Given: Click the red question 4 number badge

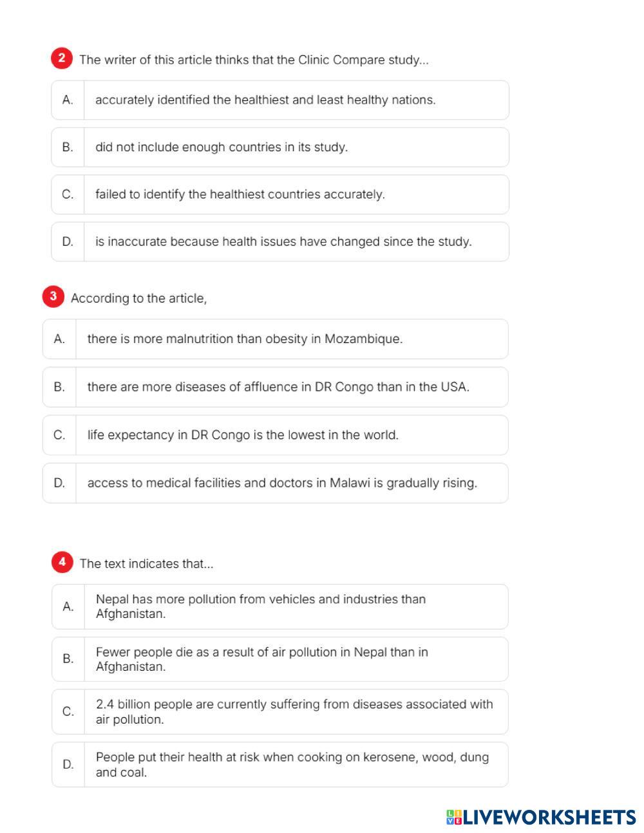Looking at the screenshot, I should coord(62,562).
